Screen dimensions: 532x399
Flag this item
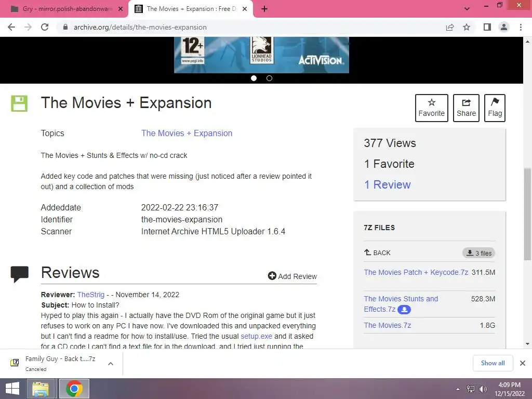495,108
